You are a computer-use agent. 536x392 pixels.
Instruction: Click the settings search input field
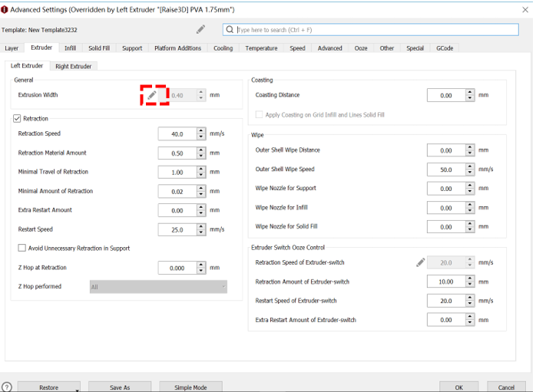coord(376,30)
